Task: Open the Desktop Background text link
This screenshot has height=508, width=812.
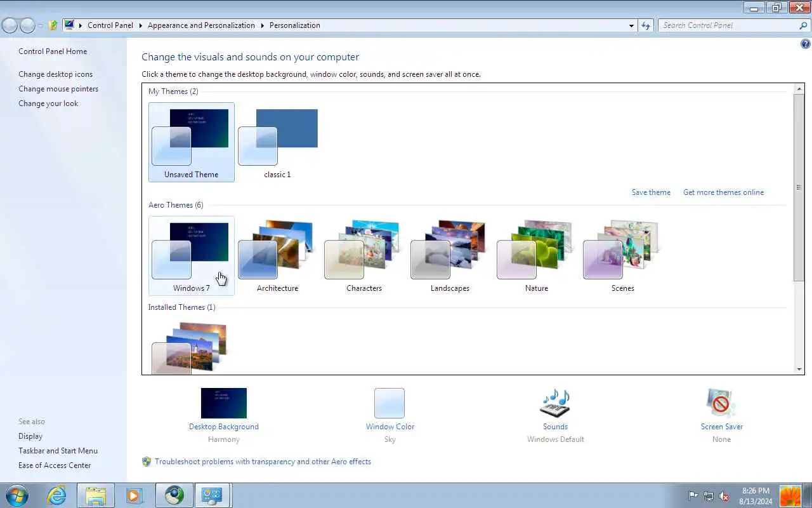Action: pos(224,427)
